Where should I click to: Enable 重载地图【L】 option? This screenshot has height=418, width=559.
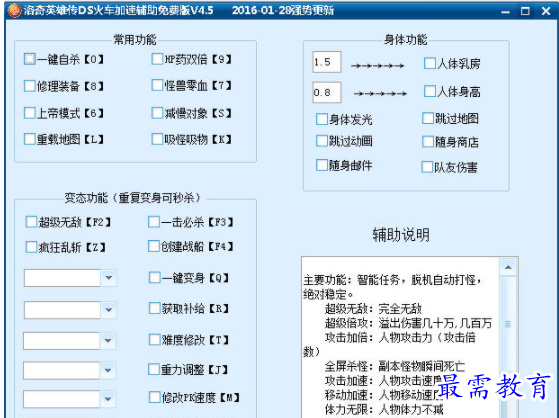pos(30,139)
